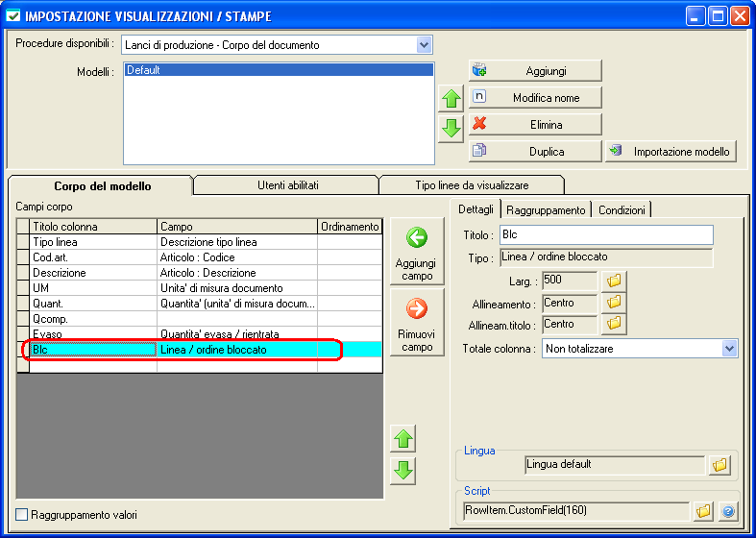Select the Condizioni tab
Screen dimensions: 756x538
[x=622, y=210]
